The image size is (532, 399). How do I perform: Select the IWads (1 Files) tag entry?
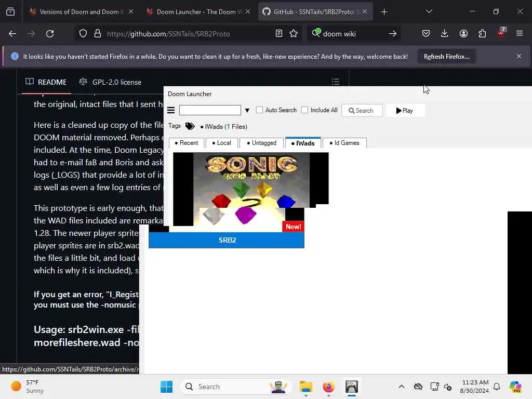pos(224,127)
